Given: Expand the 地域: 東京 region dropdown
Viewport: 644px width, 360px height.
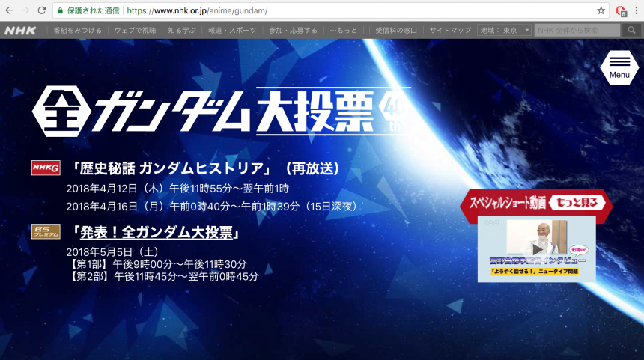Looking at the screenshot, I should click(505, 31).
